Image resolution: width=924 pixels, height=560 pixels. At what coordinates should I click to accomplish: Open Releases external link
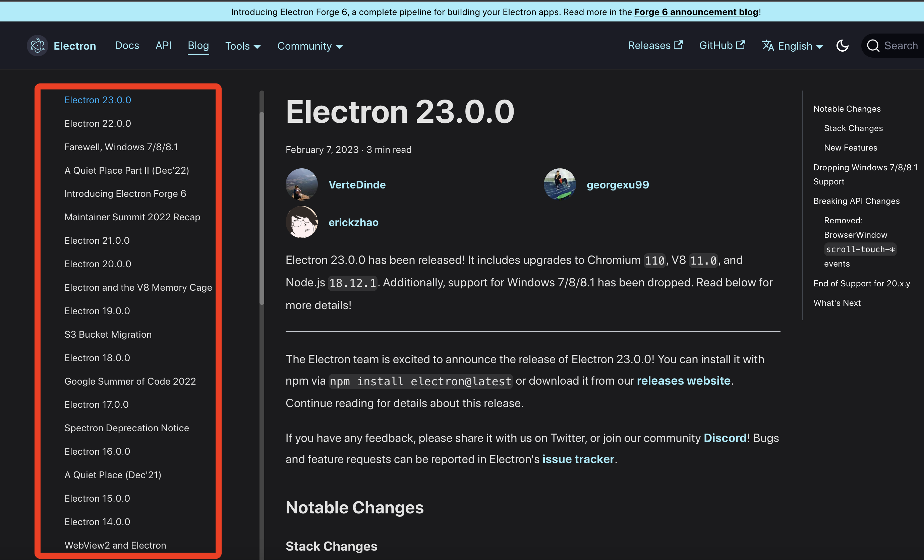point(655,45)
